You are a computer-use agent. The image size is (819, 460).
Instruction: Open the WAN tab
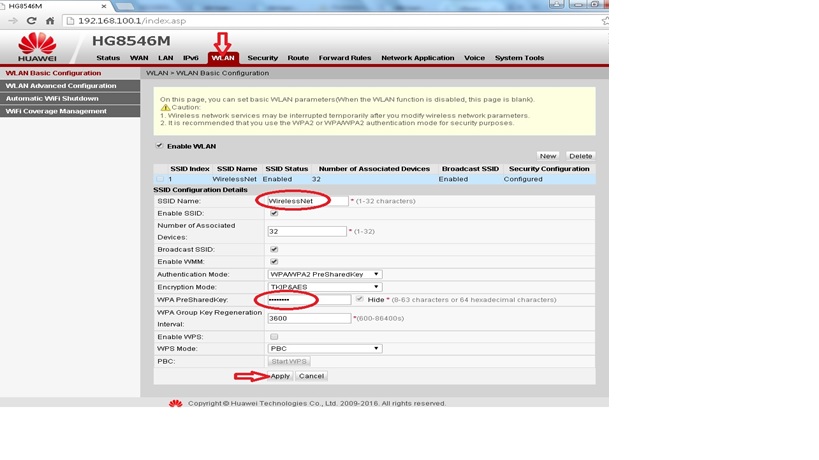coord(139,58)
